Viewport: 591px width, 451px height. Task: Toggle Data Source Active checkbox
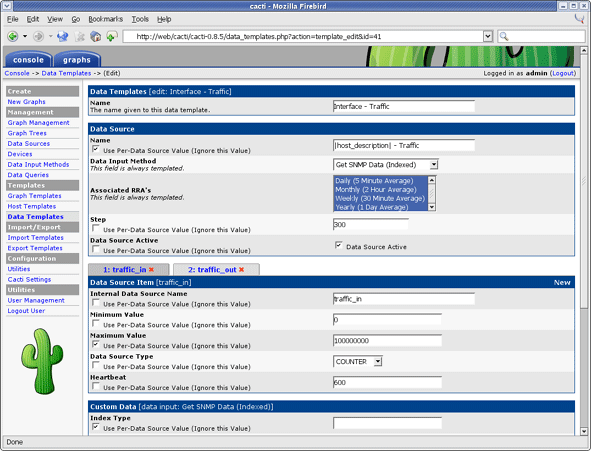click(x=338, y=245)
